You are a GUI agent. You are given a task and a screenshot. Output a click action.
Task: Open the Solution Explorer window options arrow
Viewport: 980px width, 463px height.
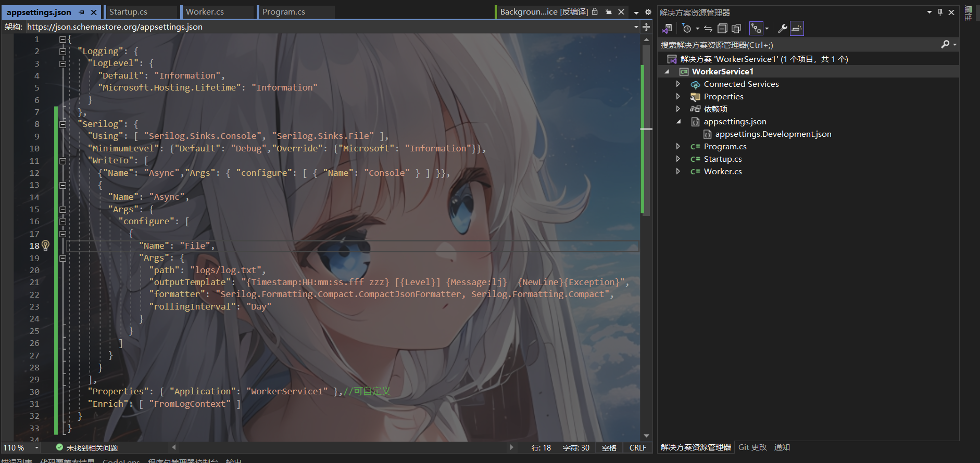929,12
